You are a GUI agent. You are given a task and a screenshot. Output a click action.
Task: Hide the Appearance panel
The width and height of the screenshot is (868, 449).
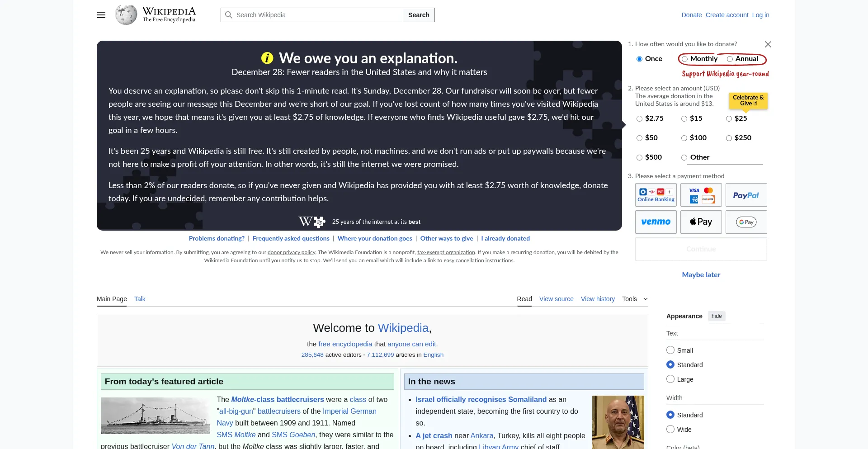717,316
